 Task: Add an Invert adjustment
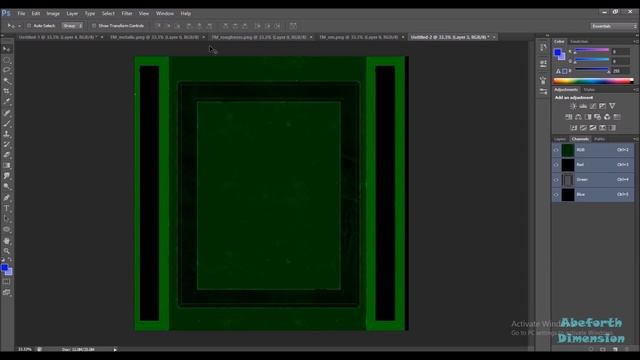point(573,128)
